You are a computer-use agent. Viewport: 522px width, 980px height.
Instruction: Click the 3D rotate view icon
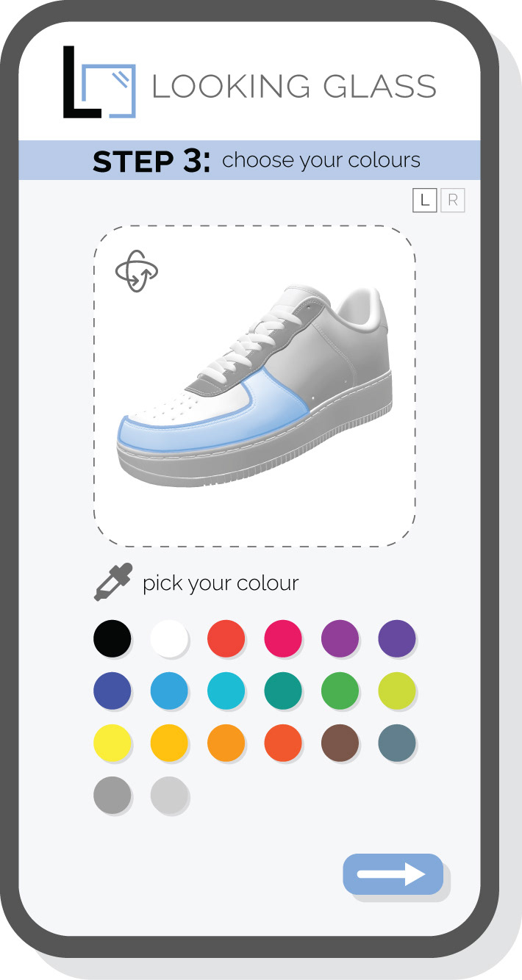[137, 271]
